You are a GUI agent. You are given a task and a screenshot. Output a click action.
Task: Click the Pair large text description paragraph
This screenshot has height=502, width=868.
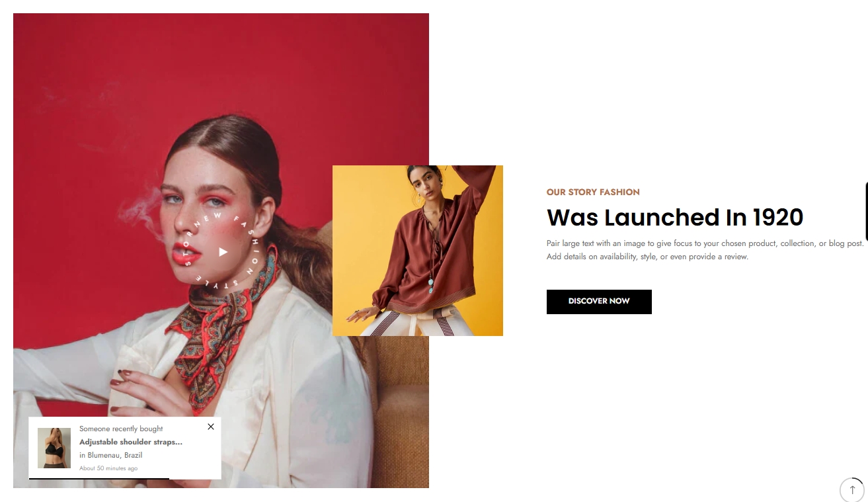click(705, 250)
